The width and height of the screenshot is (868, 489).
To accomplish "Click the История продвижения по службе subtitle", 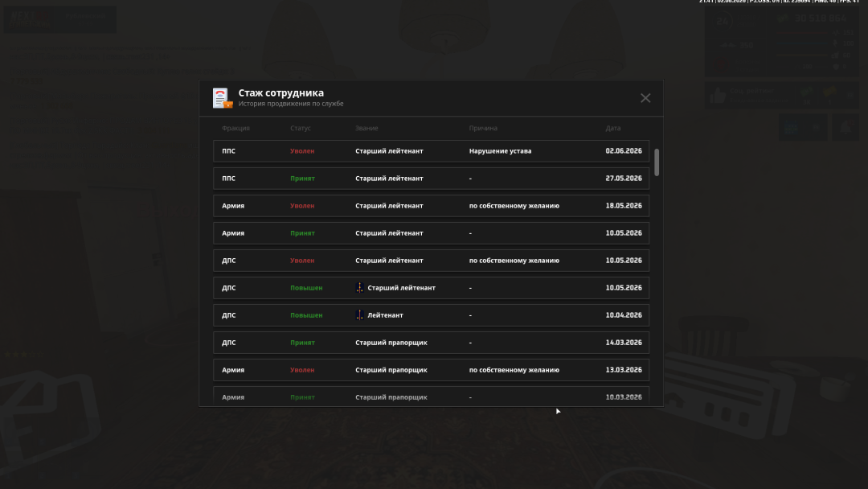I will (x=291, y=104).
